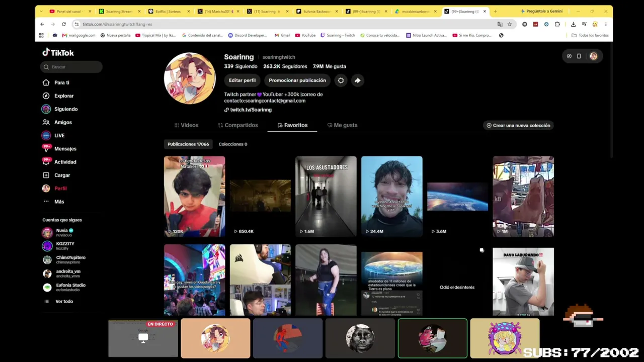644x362 pixels.
Task: Switch to the Compartidos profile tab
Action: pos(238,125)
